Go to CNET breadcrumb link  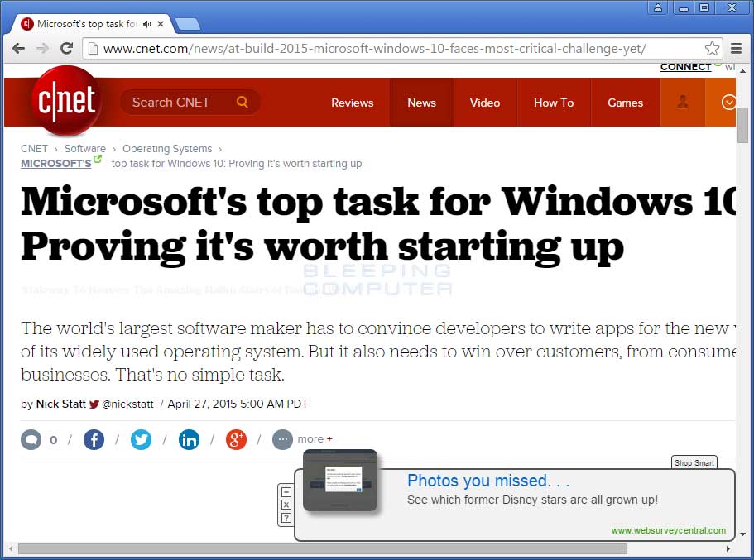tap(34, 149)
